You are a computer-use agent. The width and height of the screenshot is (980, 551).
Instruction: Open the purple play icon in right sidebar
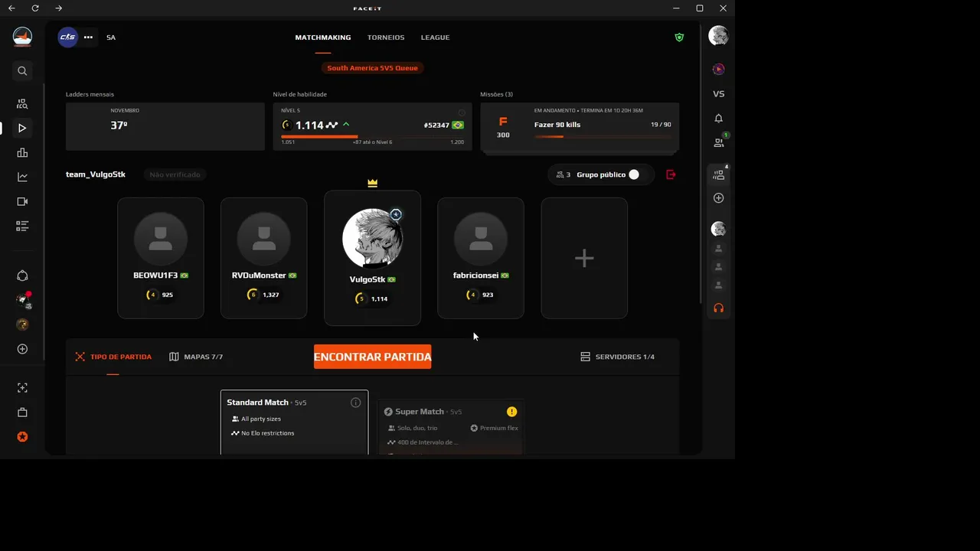tap(718, 69)
